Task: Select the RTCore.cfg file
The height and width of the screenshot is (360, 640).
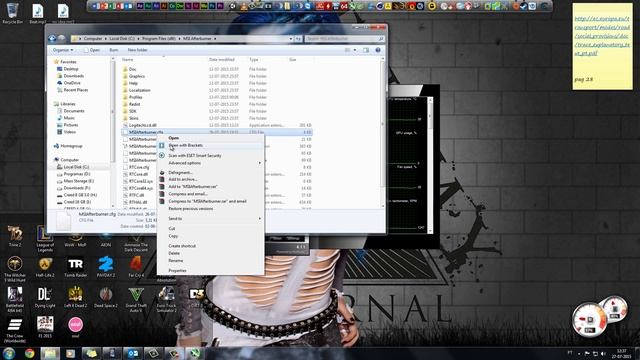Action: (x=139, y=167)
